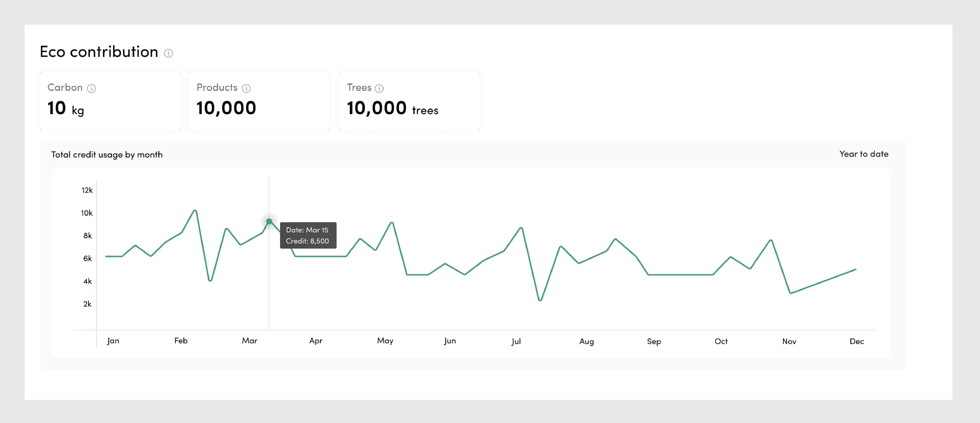Image resolution: width=980 pixels, height=423 pixels.
Task: Select the Products 10,000 card
Action: [x=259, y=101]
